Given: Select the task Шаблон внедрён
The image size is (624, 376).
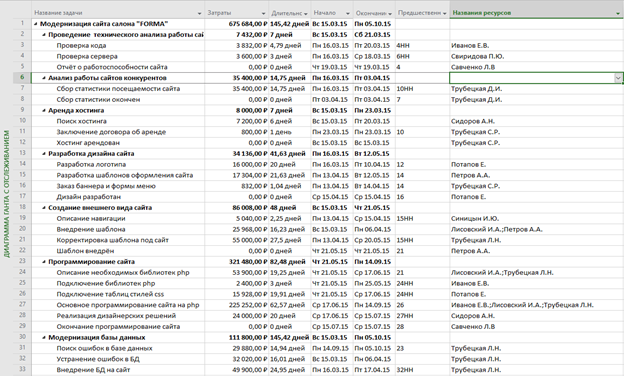Looking at the screenshot, I should coord(85,251).
